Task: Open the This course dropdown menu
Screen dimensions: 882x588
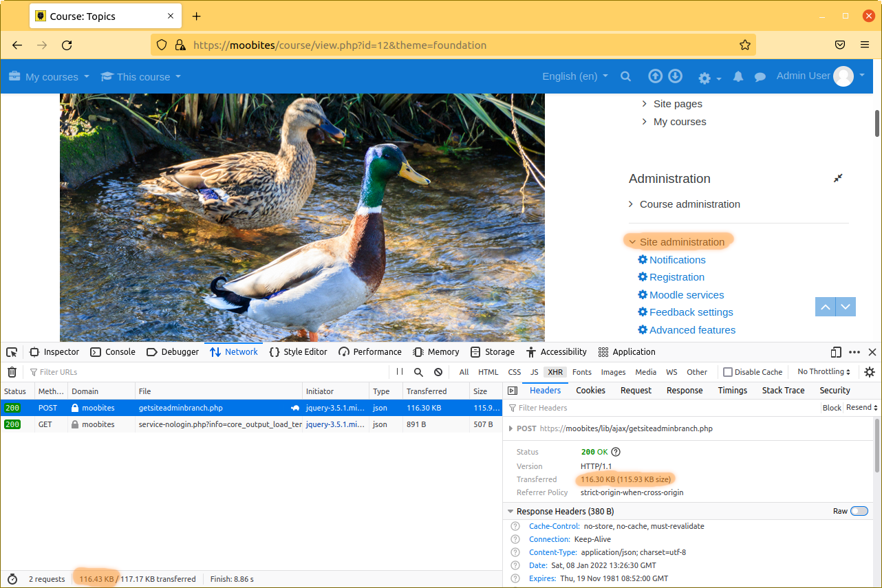Action: tap(141, 76)
